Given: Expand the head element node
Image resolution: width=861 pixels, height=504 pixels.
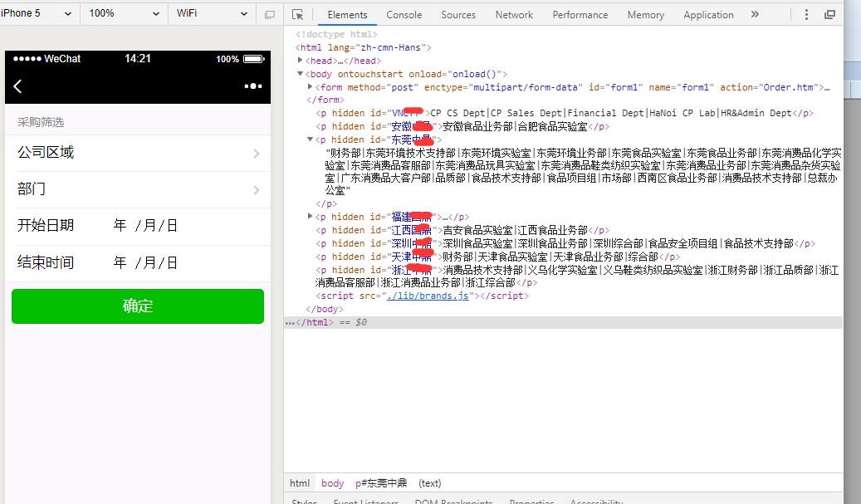Looking at the screenshot, I should (x=301, y=61).
